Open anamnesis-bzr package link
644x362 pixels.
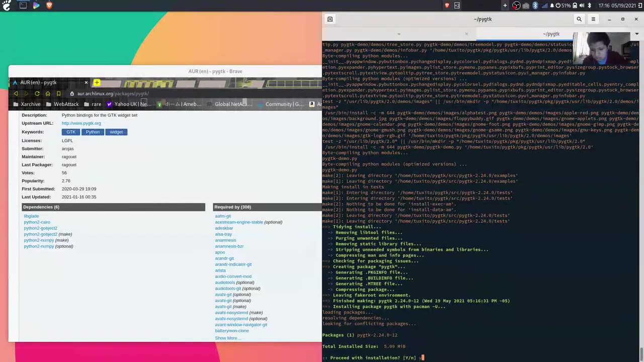point(229,246)
